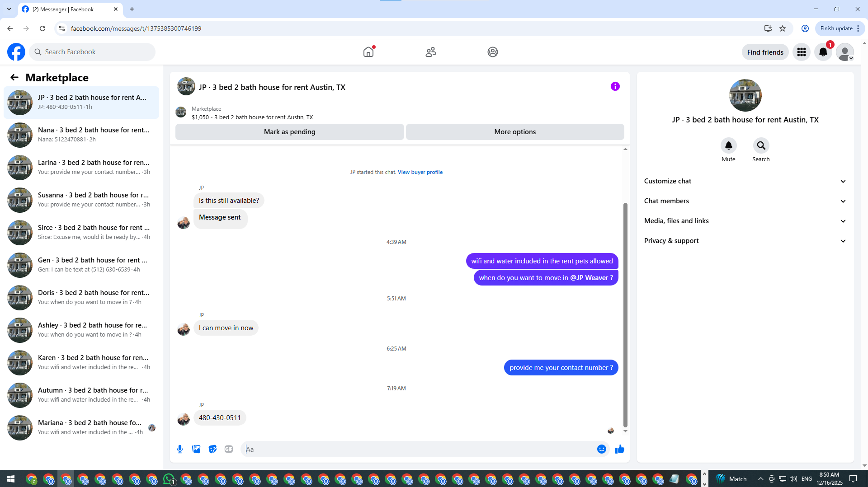The image size is (868, 487).
Task: Expand the Customize chat section
Action: click(745, 181)
